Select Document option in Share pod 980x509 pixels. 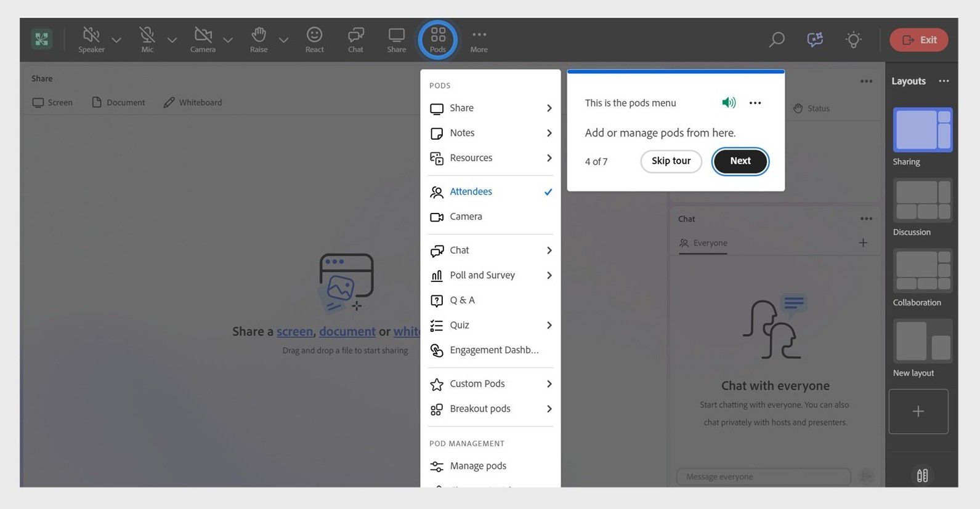pos(118,103)
